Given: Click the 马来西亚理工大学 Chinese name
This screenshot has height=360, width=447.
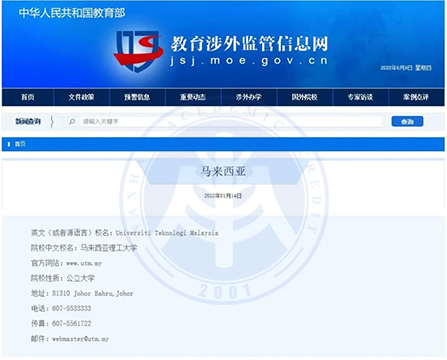Looking at the screenshot, I should tap(109, 248).
